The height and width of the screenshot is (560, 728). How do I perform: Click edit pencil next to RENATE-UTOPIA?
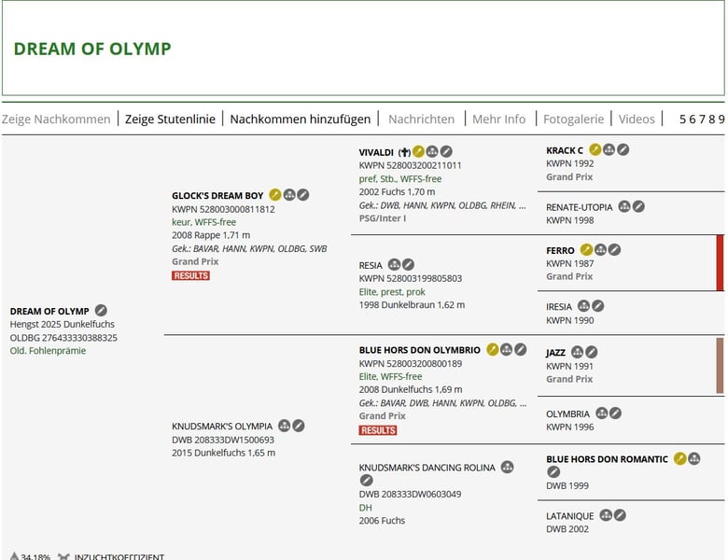point(638,206)
